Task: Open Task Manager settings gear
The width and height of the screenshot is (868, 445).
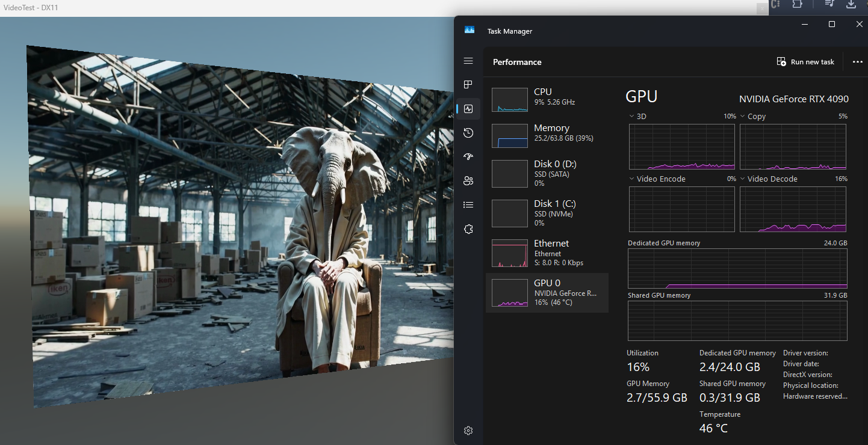Action: 468,431
